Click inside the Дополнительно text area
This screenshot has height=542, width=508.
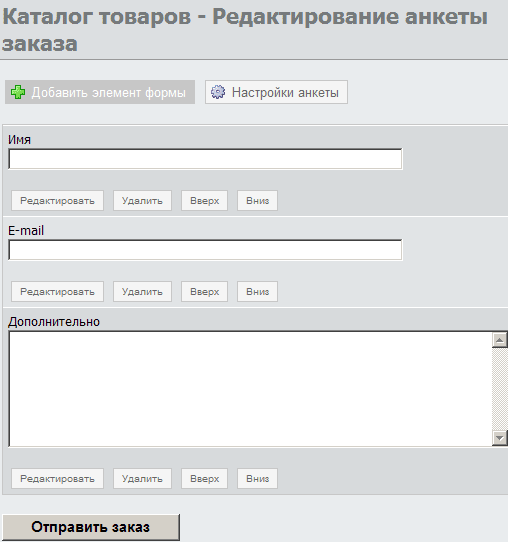pos(250,389)
